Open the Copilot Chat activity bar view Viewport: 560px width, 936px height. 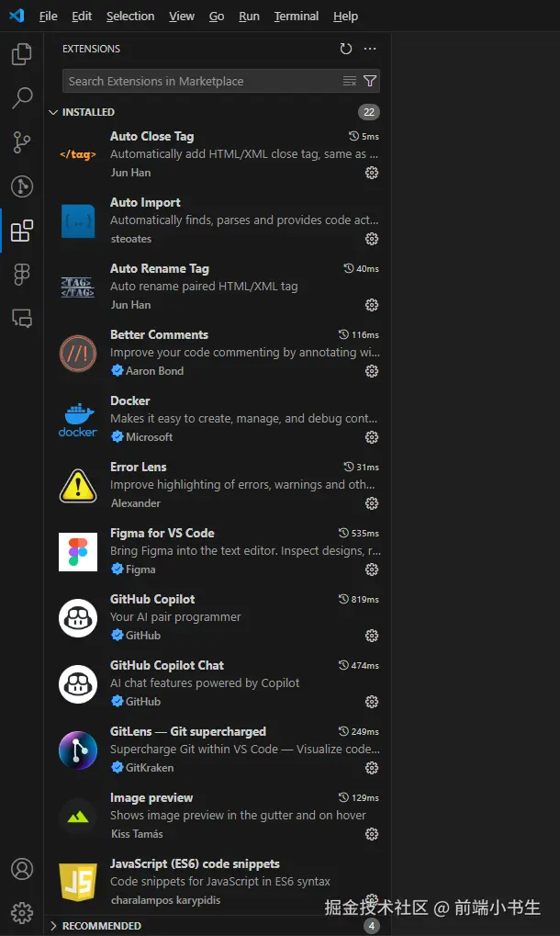coord(22,318)
